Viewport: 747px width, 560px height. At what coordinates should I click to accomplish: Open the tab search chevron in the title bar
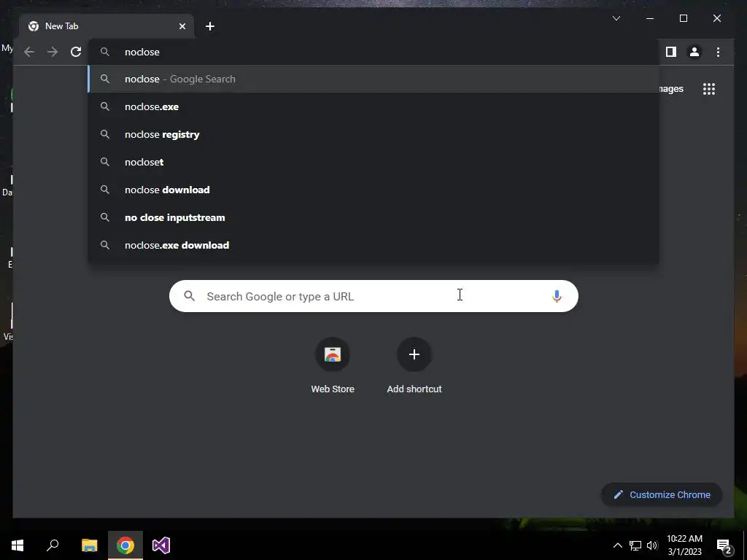point(616,18)
